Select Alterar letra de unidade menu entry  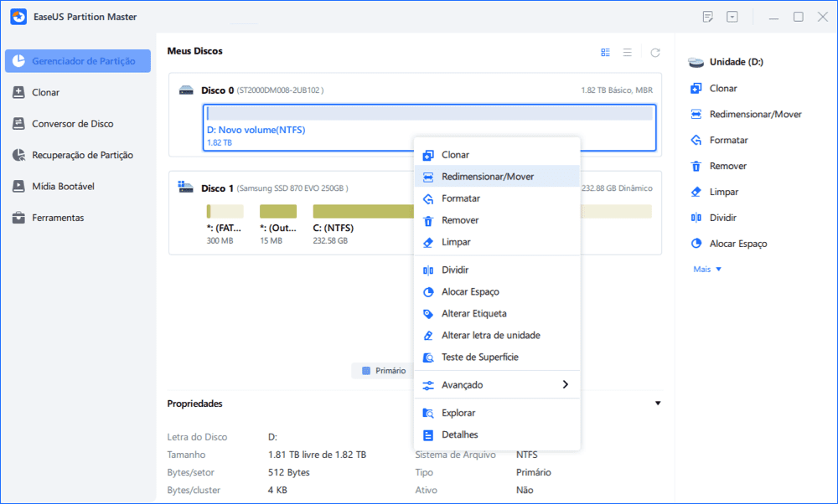497,336
